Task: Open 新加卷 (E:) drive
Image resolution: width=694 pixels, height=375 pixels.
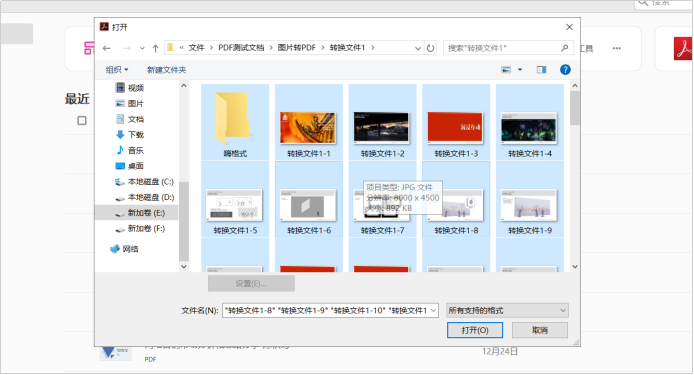Action: click(140, 213)
